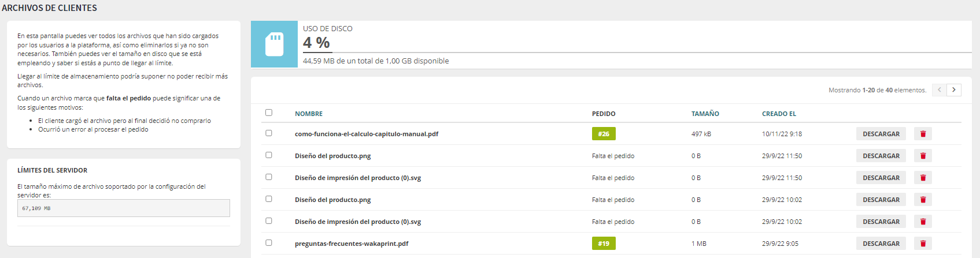Click trash icon for 29/9/22 11:50 png file

pyautogui.click(x=923, y=156)
